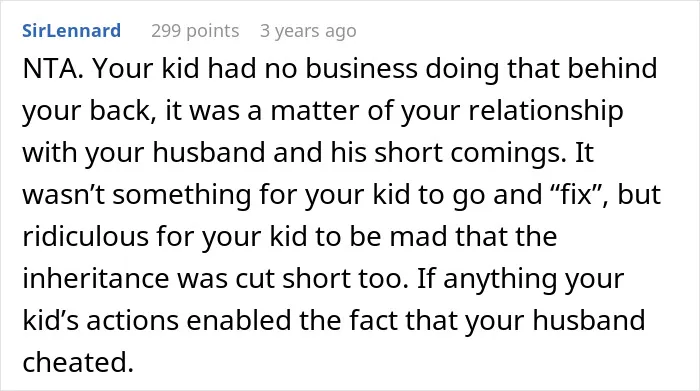The height and width of the screenshot is (391, 700).
Task: Click the word 'ridiculous' in the comment
Action: tap(85, 237)
